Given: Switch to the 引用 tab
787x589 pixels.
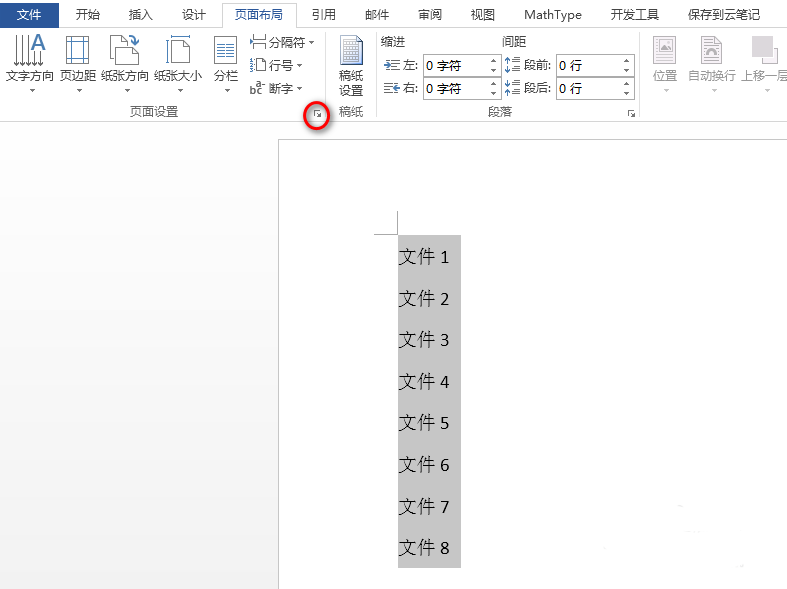Looking at the screenshot, I should 324,15.
